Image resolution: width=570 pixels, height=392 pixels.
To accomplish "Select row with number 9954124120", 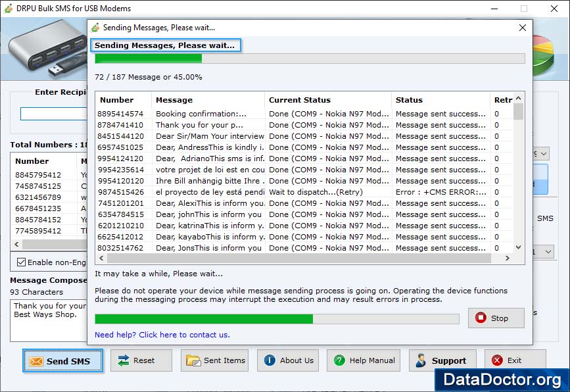I will (x=304, y=159).
